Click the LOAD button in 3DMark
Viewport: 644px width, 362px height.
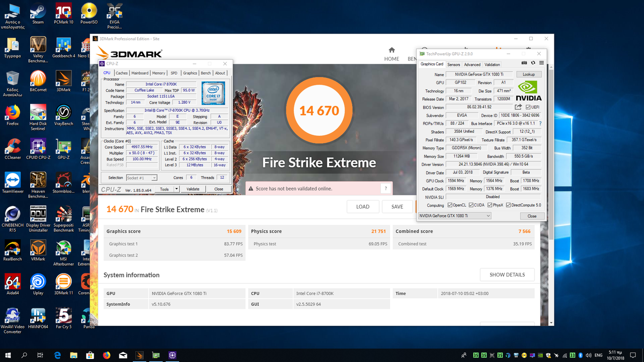363,207
